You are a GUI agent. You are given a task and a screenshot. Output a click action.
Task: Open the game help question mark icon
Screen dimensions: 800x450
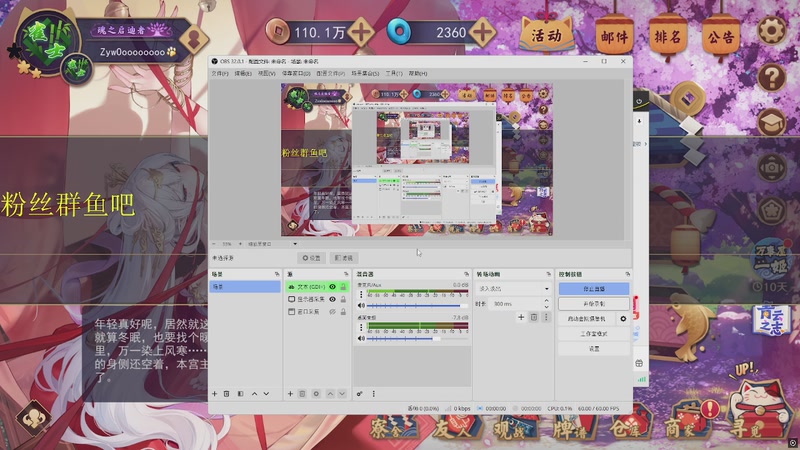pos(771,77)
